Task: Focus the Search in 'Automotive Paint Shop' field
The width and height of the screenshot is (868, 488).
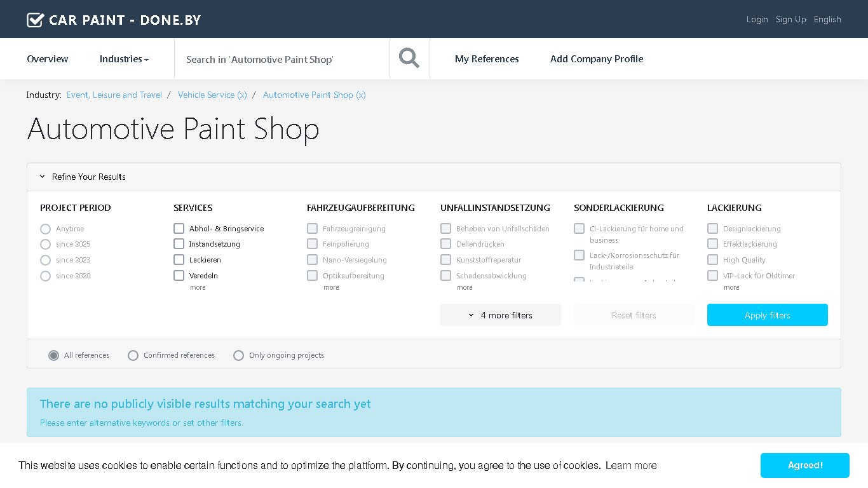Action: tap(282, 59)
